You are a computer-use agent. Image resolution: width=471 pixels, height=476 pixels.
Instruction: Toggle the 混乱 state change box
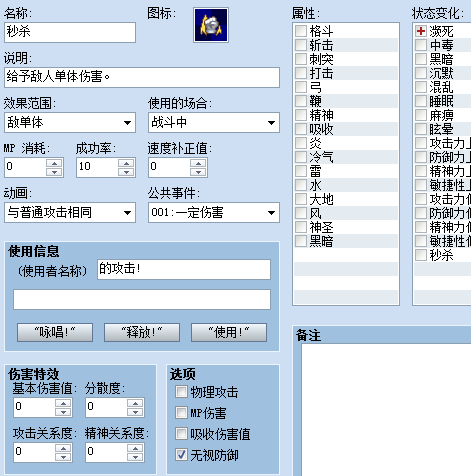point(421,87)
